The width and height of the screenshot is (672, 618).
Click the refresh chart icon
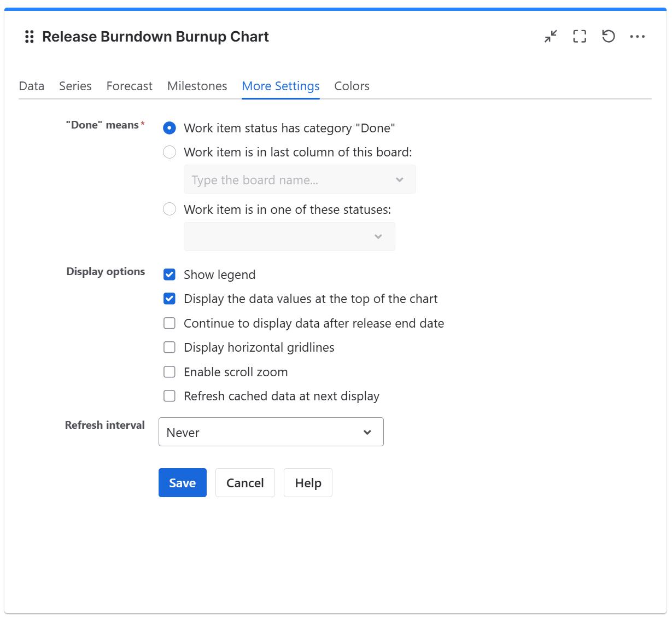(x=608, y=37)
